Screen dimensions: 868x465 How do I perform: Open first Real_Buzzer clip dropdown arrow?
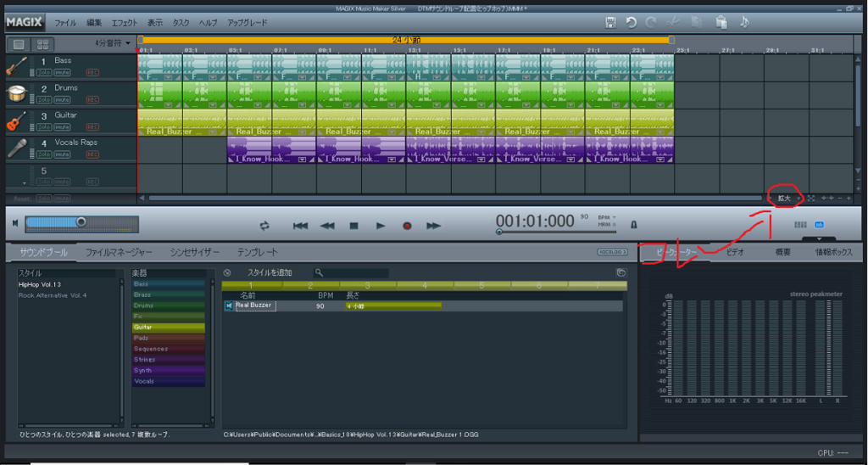[213, 132]
